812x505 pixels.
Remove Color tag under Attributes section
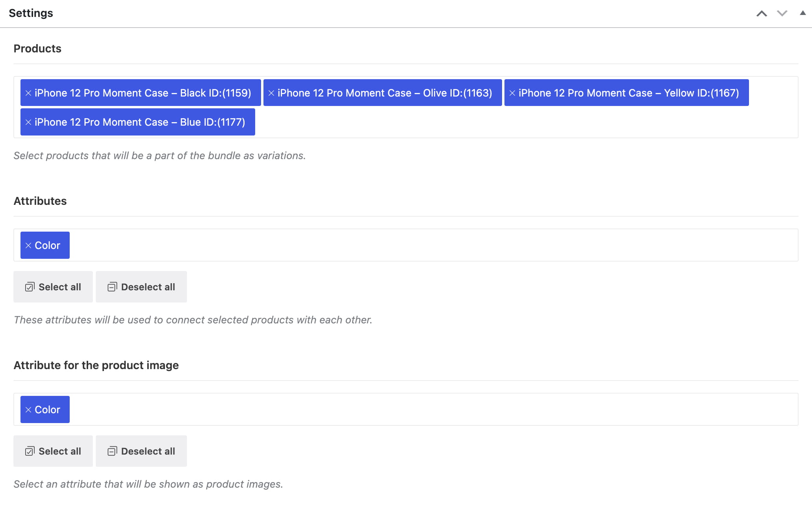click(x=28, y=245)
